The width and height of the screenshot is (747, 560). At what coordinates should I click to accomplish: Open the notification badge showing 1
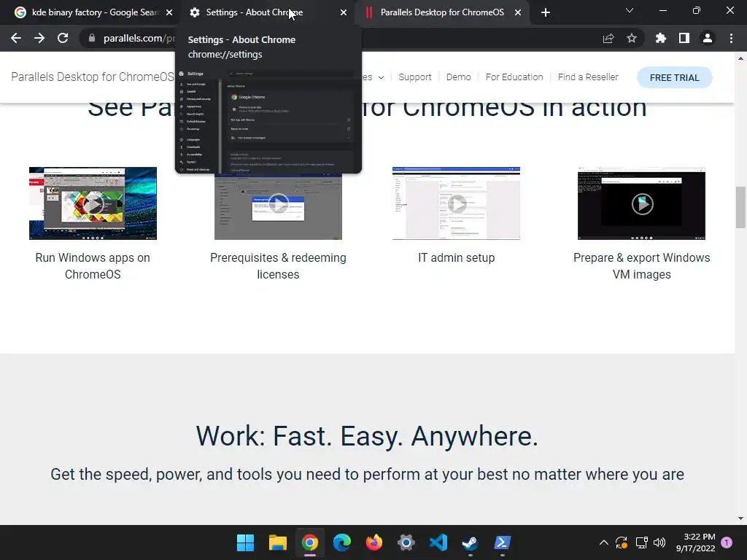727,542
